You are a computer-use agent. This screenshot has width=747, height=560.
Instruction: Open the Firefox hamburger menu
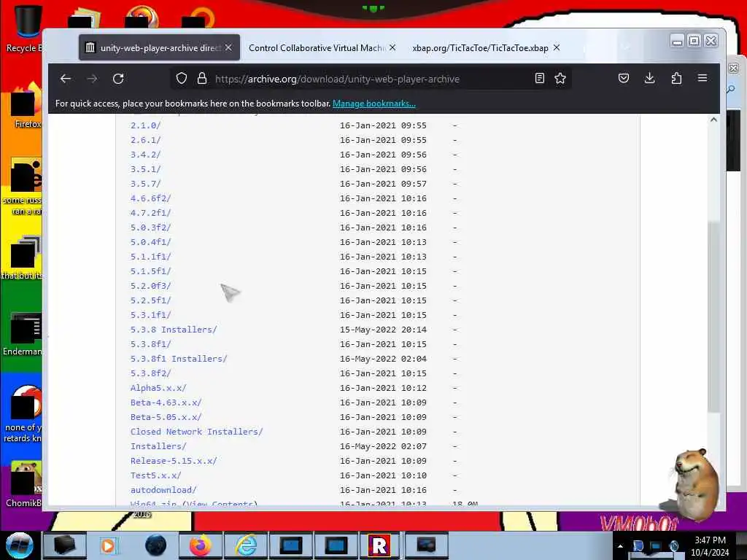point(703,78)
